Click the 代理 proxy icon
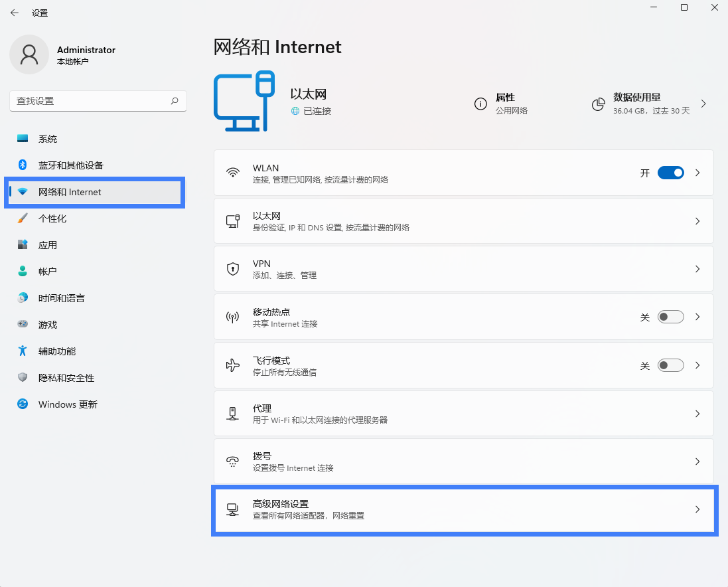 [x=232, y=414]
